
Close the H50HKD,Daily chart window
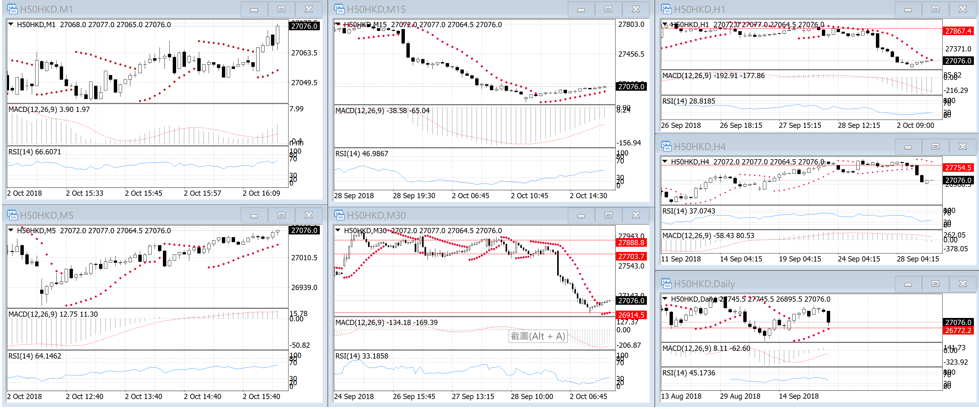[963, 283]
